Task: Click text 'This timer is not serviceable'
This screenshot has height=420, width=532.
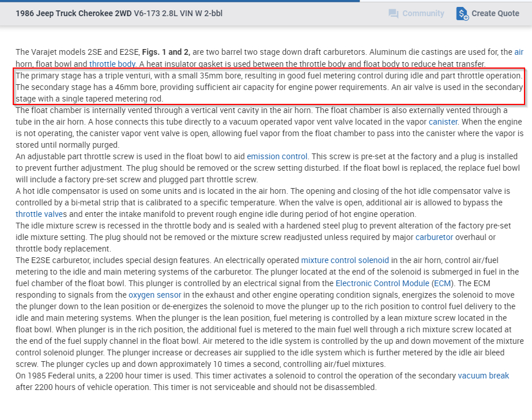Action: click(x=202, y=388)
